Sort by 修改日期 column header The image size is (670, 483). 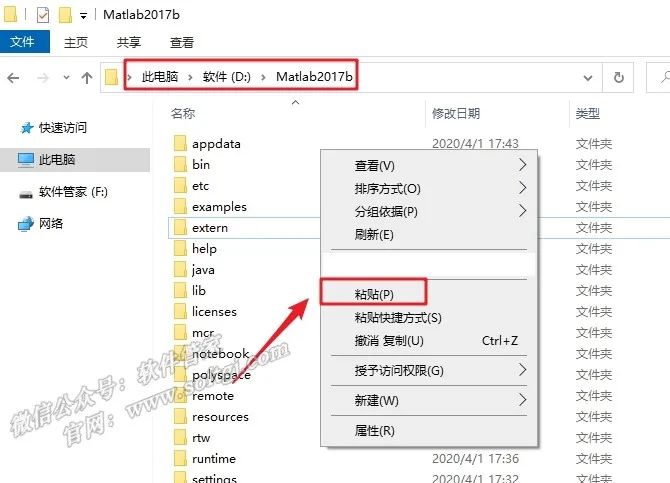click(x=456, y=114)
